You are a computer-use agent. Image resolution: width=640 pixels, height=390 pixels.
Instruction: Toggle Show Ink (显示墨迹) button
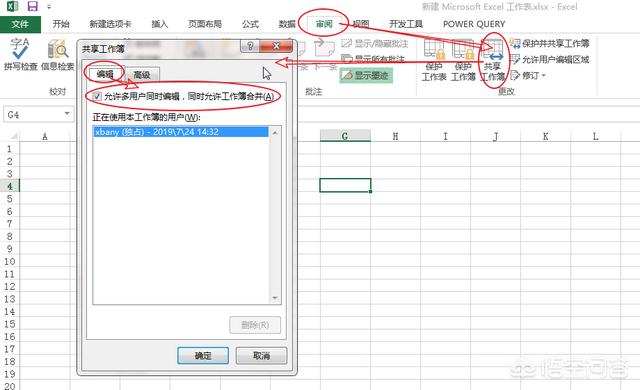coord(366,75)
